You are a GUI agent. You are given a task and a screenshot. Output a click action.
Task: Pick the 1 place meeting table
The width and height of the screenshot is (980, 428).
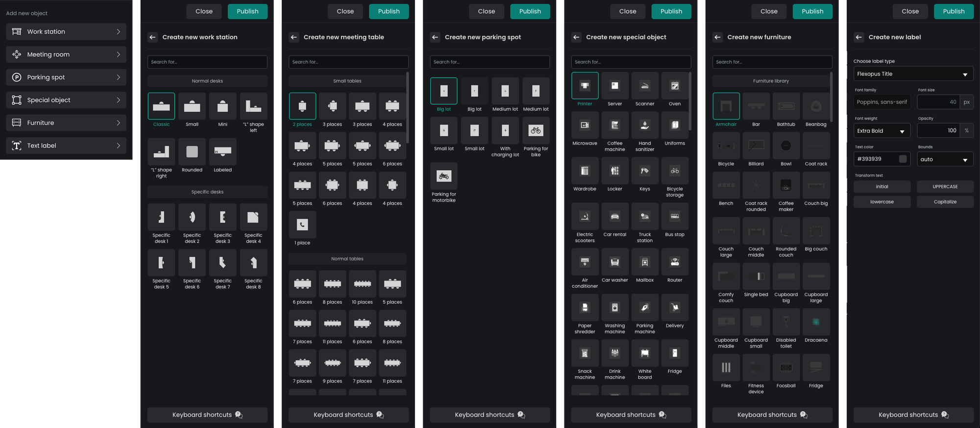click(302, 225)
